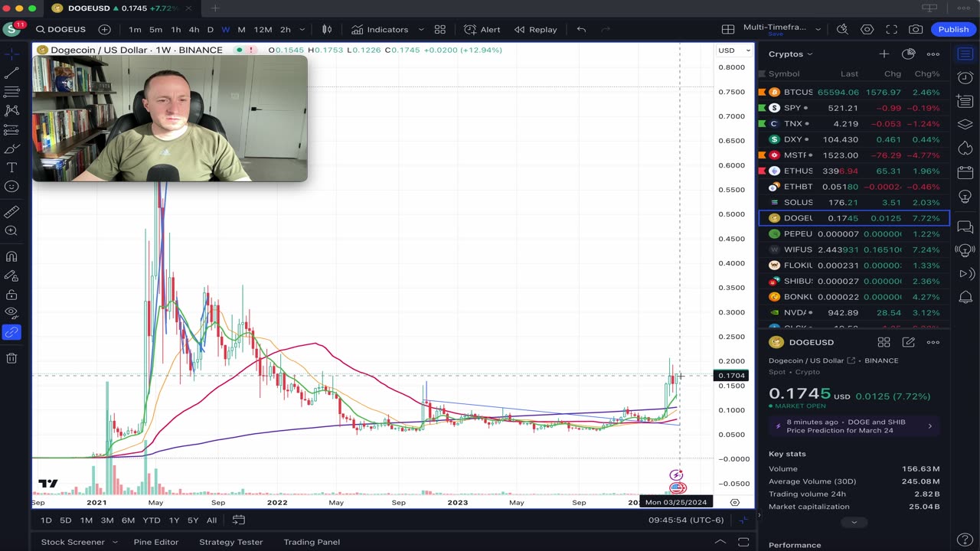Screen dimensions: 980x551
Task: Click the Publish button
Action: [x=953, y=30]
